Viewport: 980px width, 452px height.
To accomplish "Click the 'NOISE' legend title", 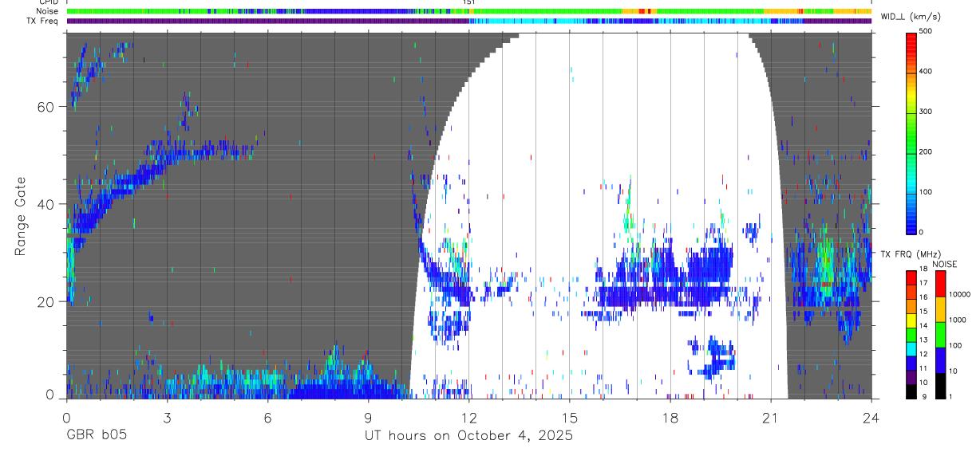I will point(946,264).
